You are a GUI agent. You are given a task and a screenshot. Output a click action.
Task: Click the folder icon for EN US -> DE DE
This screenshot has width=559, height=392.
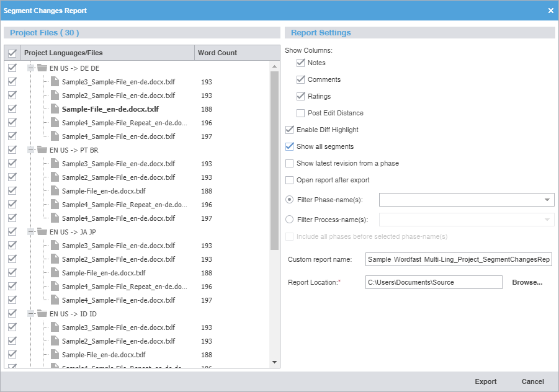pos(42,68)
